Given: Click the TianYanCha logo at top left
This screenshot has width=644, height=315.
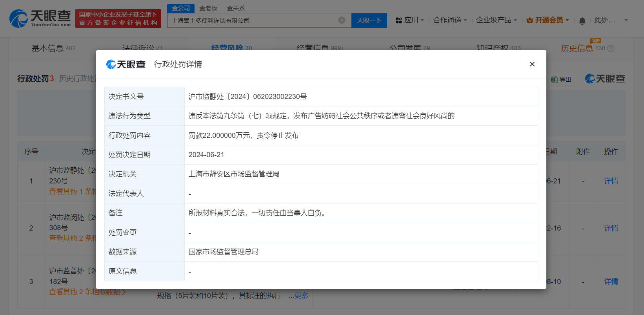Looking at the screenshot, I should pos(40,18).
